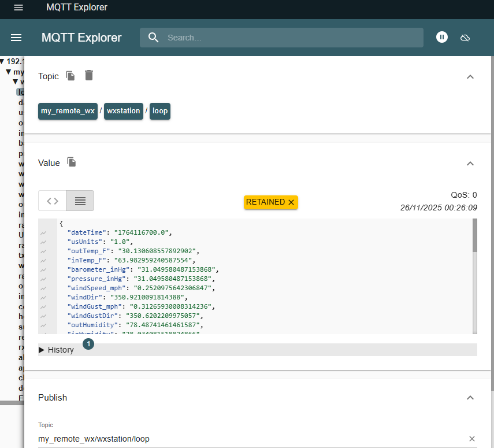Switch to raw code view
This screenshot has width=494, height=448.
tap(53, 201)
